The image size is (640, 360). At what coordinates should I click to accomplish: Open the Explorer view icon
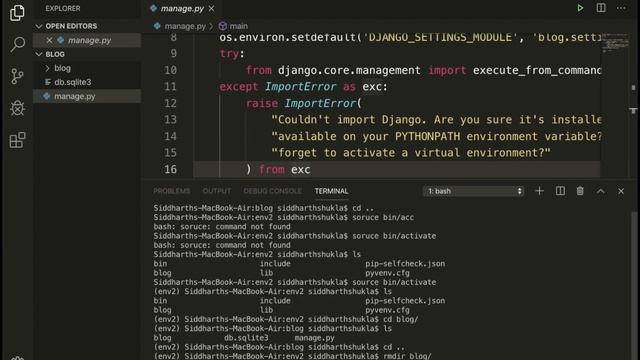(17, 13)
